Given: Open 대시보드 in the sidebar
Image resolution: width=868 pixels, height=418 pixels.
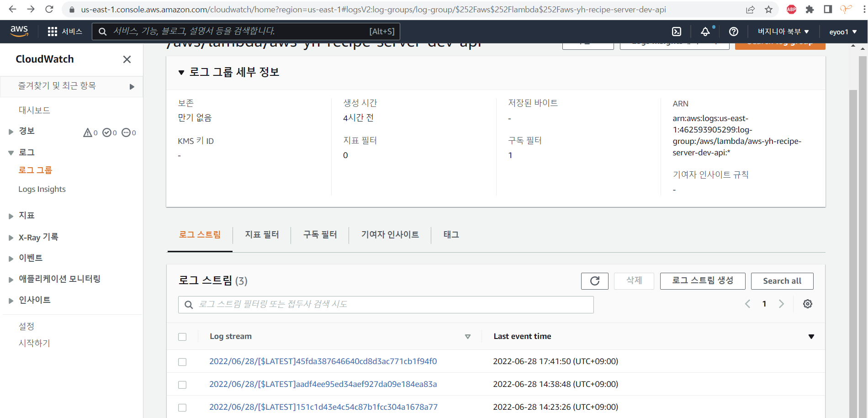Looking at the screenshot, I should 34,110.
